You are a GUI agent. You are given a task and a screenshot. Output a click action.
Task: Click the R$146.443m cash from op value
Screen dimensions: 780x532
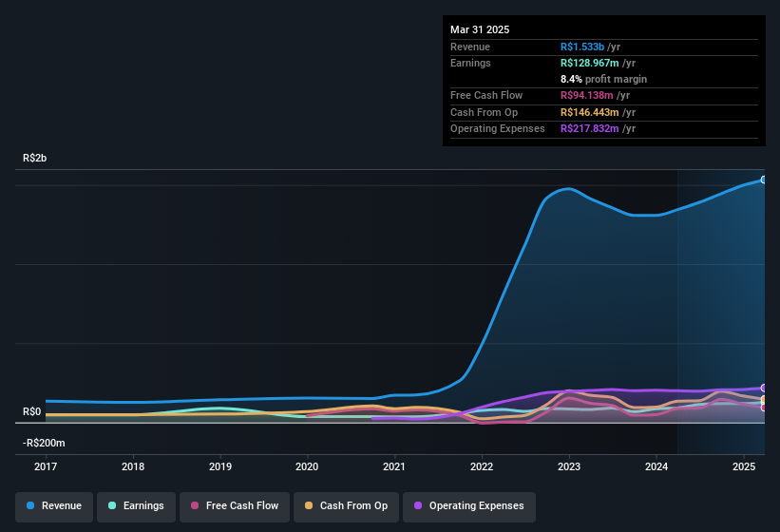589,112
